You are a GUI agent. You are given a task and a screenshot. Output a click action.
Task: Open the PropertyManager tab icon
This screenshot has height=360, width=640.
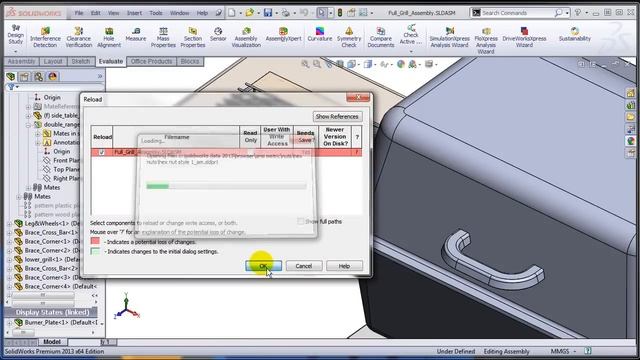coord(25,76)
